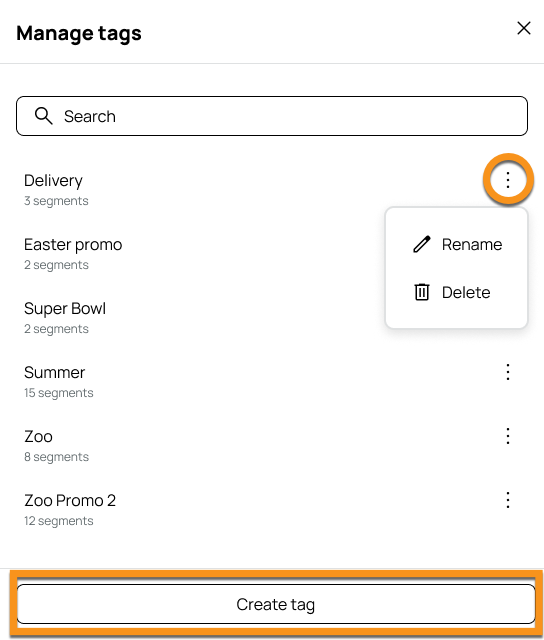Open the Zoo Promo 2 three-dot menu

coord(508,500)
